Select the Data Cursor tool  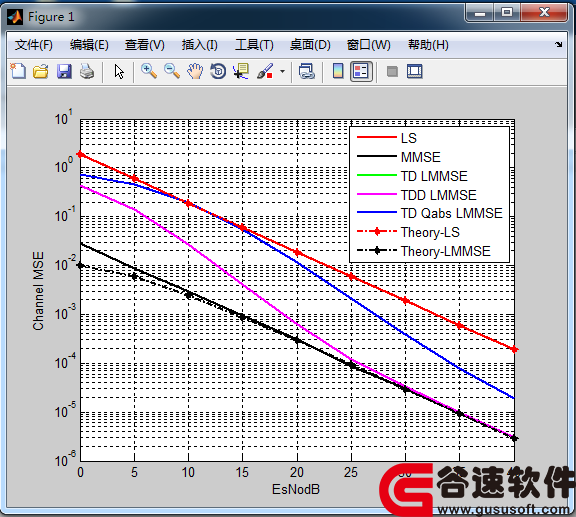241,71
